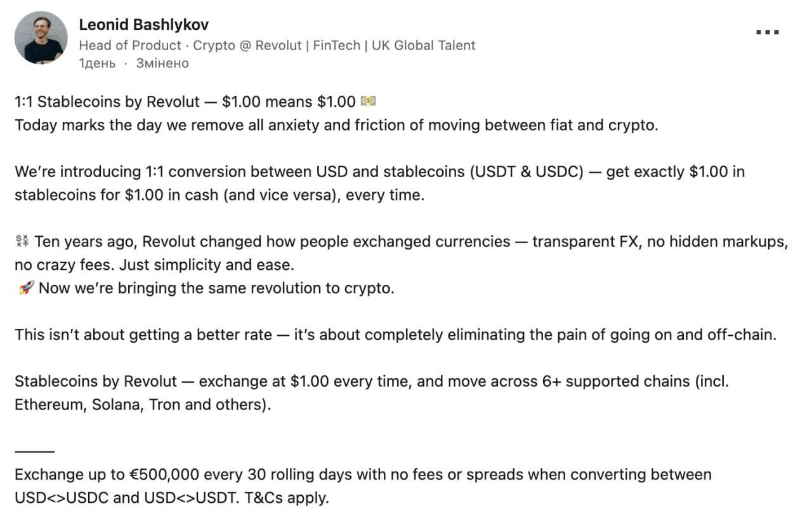Click Leonid Bashlykov's profile photo
Image resolution: width=812 pixels, height=518 pixels.
(41, 37)
